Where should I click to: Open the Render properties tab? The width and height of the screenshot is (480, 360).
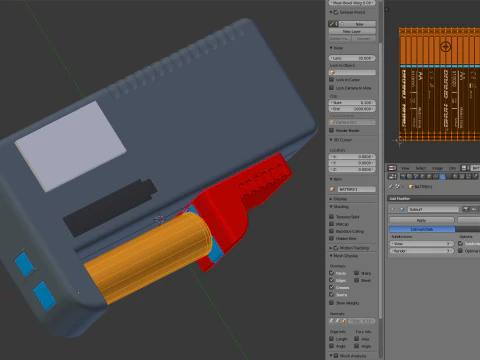pyautogui.click(x=403, y=176)
